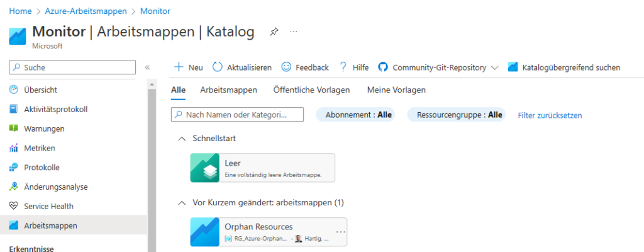644x252 pixels.
Task: Click the Hartig author name on the card
Action: (316, 238)
